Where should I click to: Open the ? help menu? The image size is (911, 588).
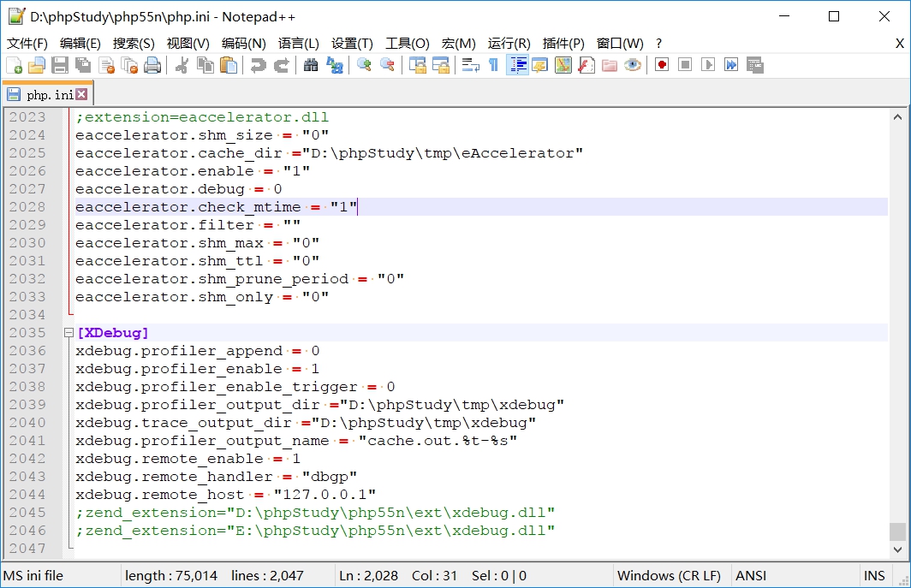[x=658, y=44]
